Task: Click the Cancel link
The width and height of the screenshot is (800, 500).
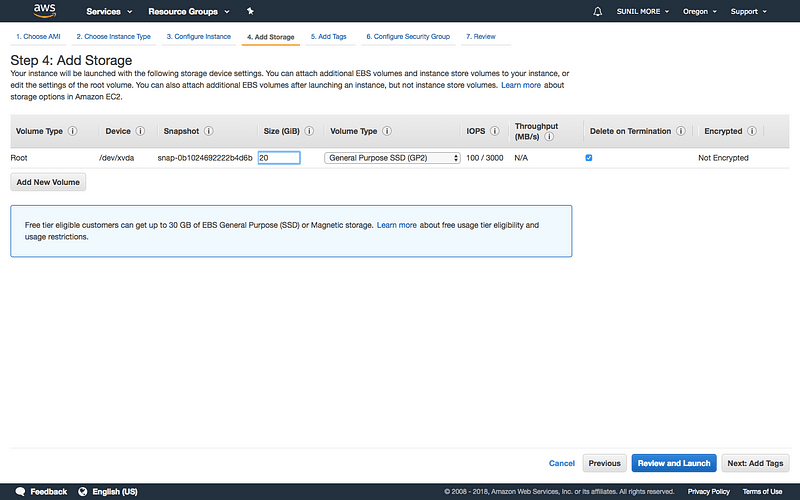Action: [562, 463]
